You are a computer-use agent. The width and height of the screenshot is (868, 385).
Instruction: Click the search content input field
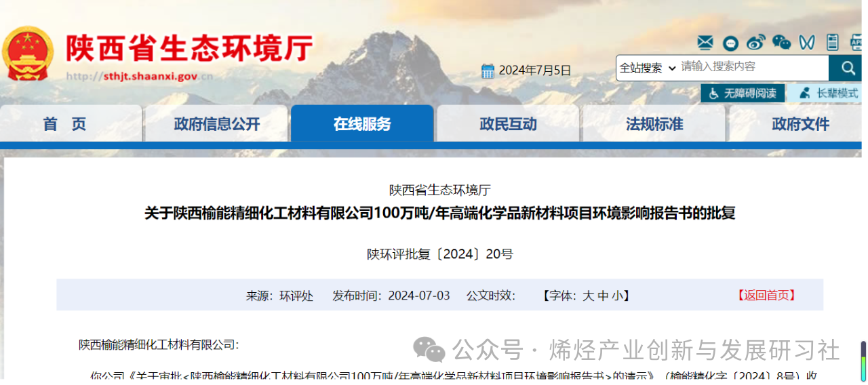[x=753, y=67]
